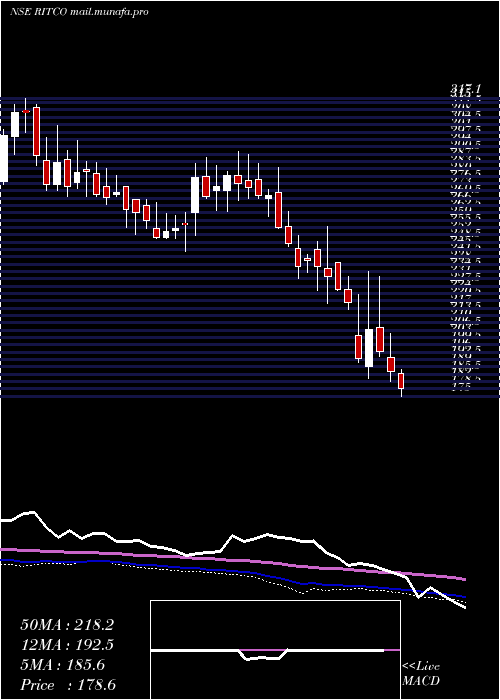Click the "12MA : 192.5" reading
Image resolution: width=500 pixels, height=700 pixels.
(67, 645)
